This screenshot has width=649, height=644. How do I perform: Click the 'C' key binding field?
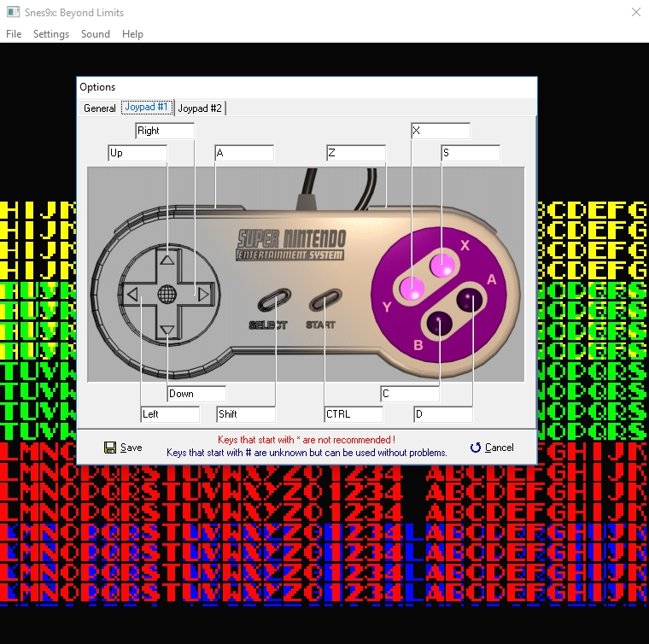tap(410, 394)
